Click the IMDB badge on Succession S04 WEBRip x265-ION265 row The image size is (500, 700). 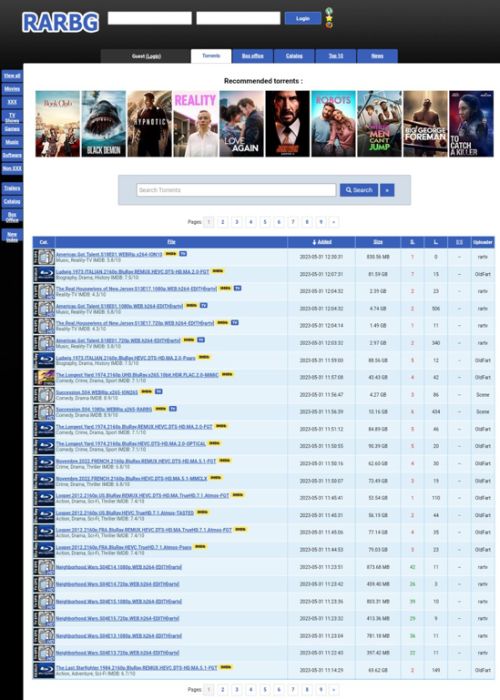[146, 392]
